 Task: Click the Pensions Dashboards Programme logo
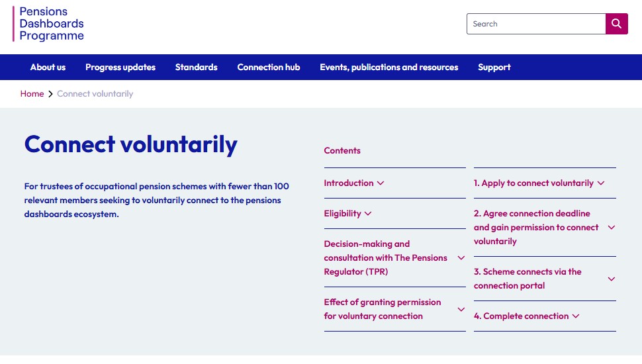tap(51, 24)
